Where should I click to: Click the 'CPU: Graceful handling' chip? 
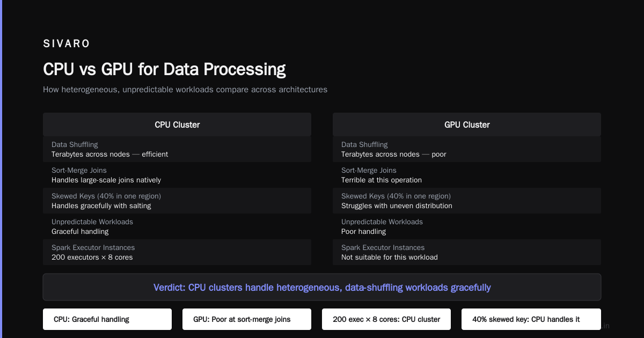107,319
